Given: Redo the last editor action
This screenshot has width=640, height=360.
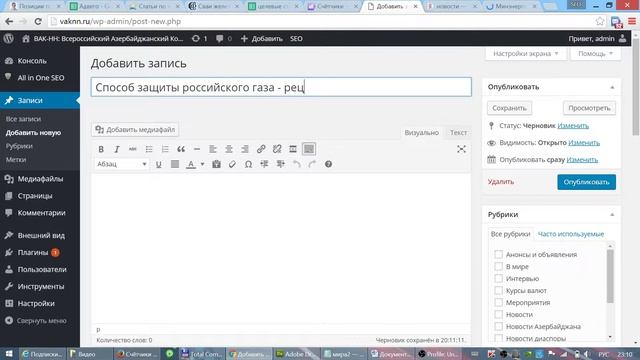Looking at the screenshot, I should [x=312, y=164].
